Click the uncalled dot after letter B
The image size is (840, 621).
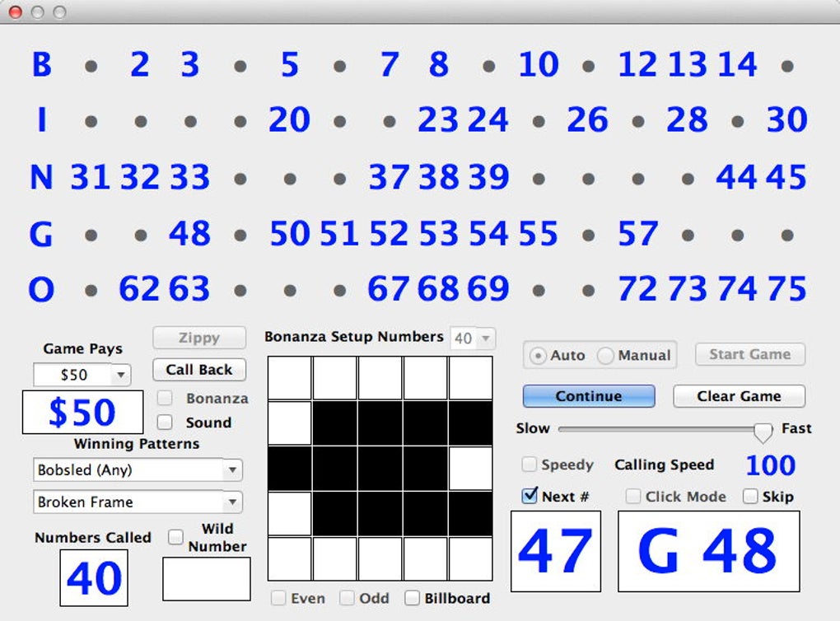point(91,65)
